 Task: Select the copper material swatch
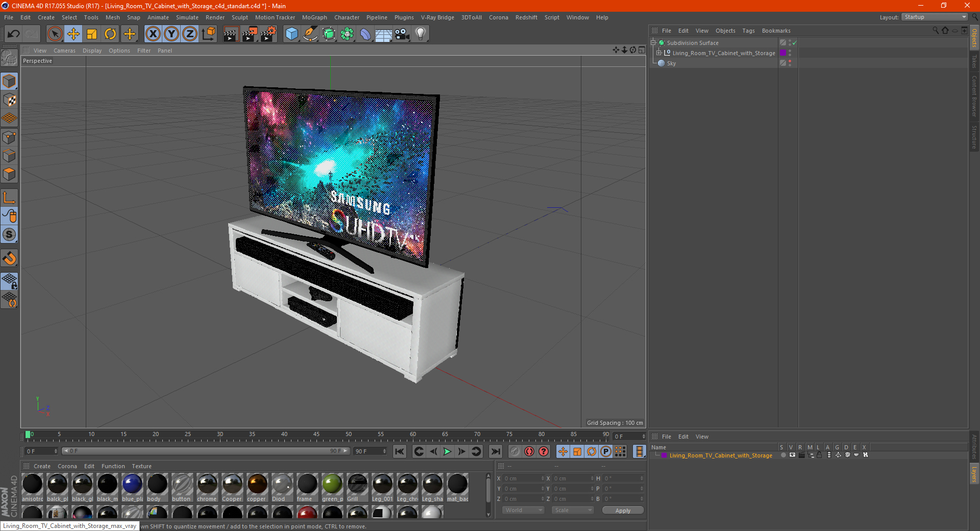[257, 488]
